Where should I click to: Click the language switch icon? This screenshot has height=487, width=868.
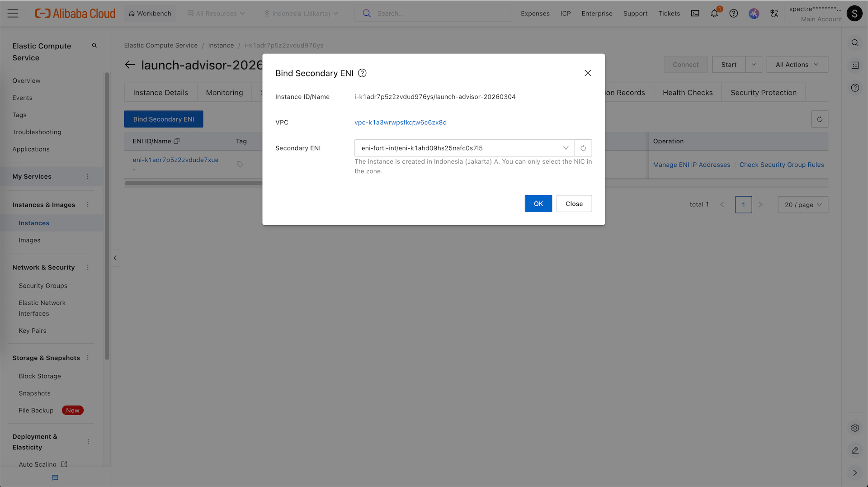(774, 14)
